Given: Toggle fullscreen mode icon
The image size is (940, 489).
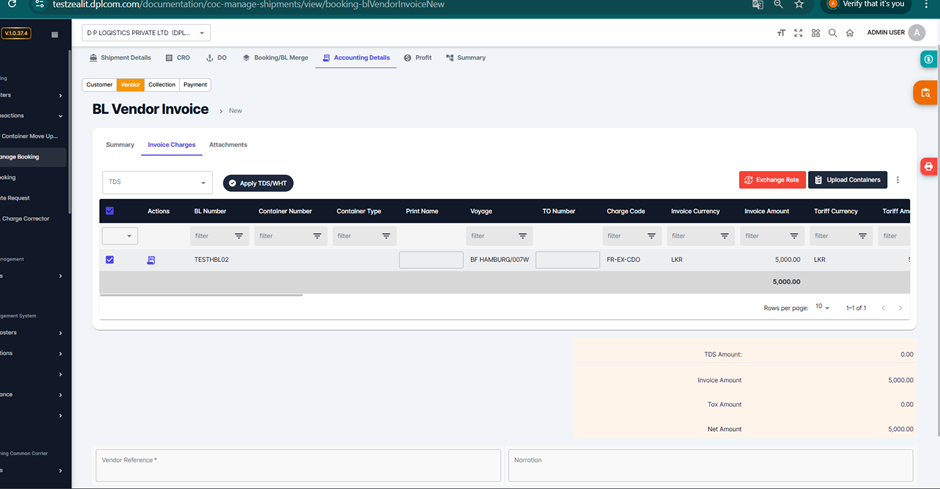Looking at the screenshot, I should point(798,33).
